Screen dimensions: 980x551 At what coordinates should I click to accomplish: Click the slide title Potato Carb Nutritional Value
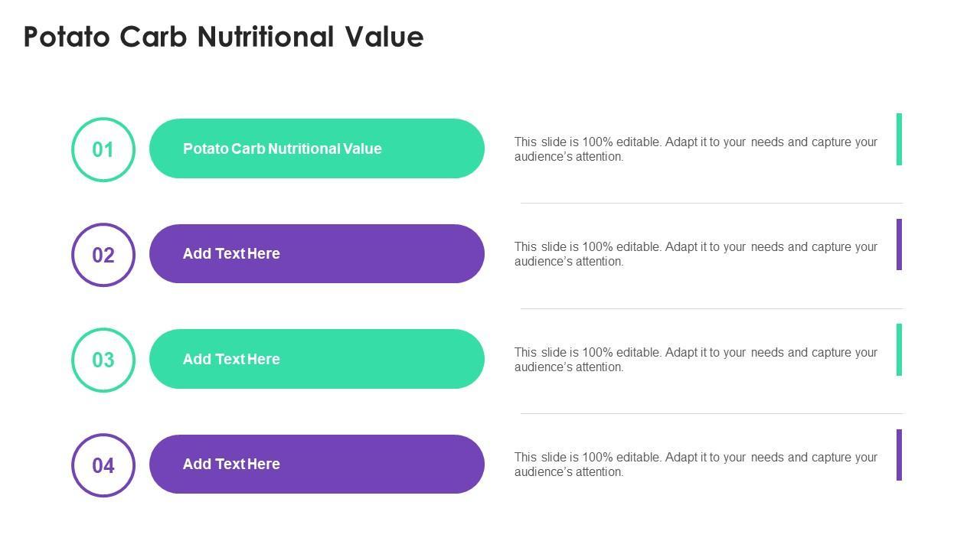click(x=224, y=37)
